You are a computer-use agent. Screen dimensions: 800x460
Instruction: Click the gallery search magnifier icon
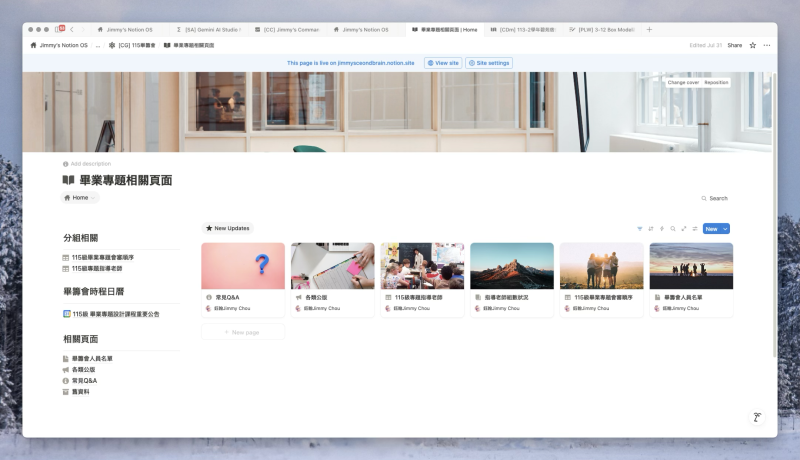(x=673, y=229)
